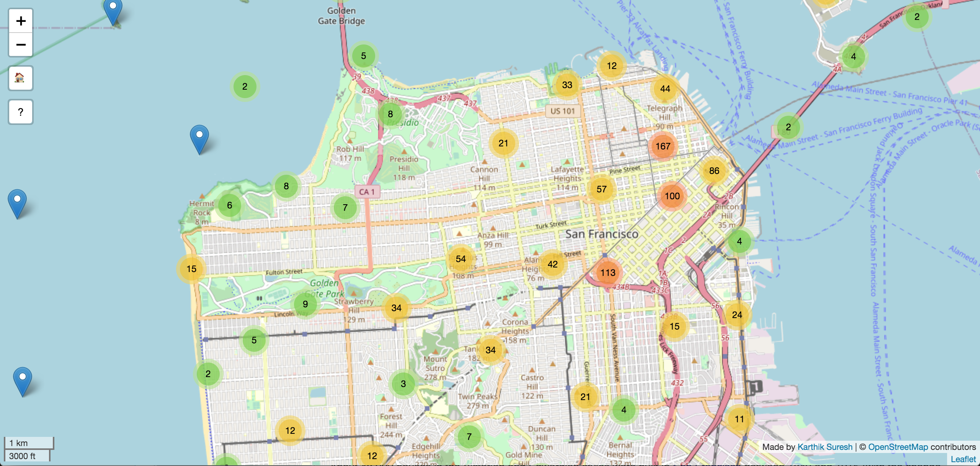Expand the orange 113 cluster near the freeway
This screenshot has height=466, width=980.
click(x=609, y=272)
